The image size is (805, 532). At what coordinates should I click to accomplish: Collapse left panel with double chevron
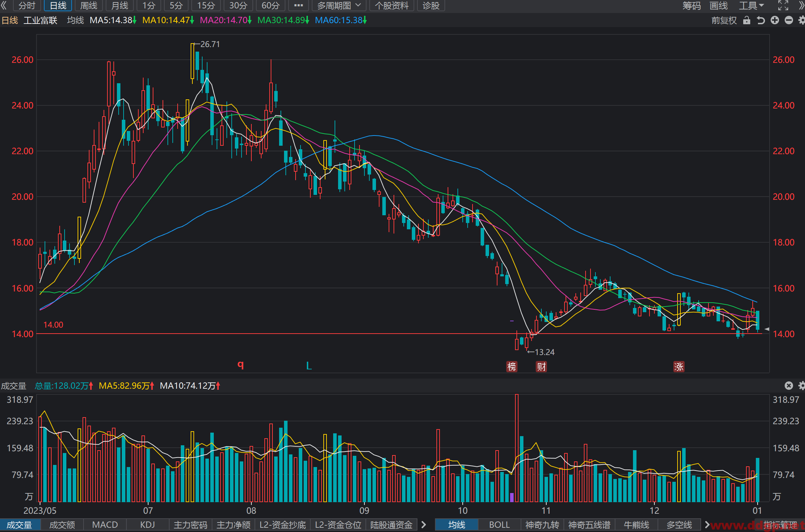click(x=4, y=5)
